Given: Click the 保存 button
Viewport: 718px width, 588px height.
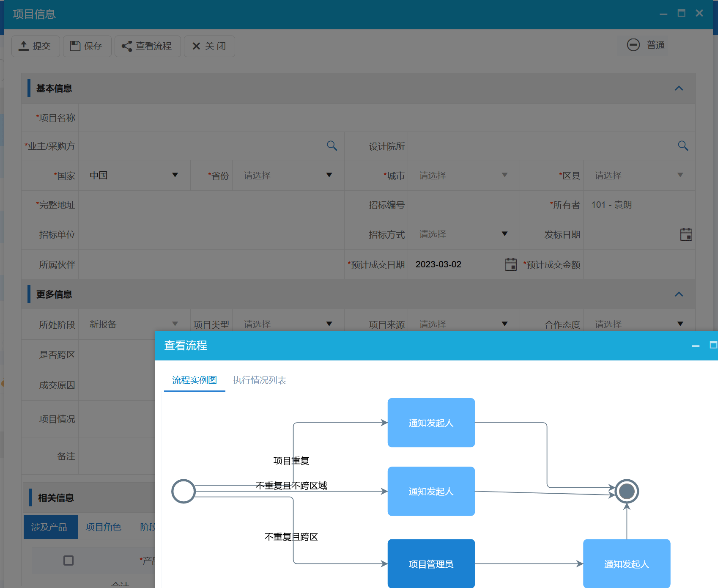Looking at the screenshot, I should click(87, 46).
